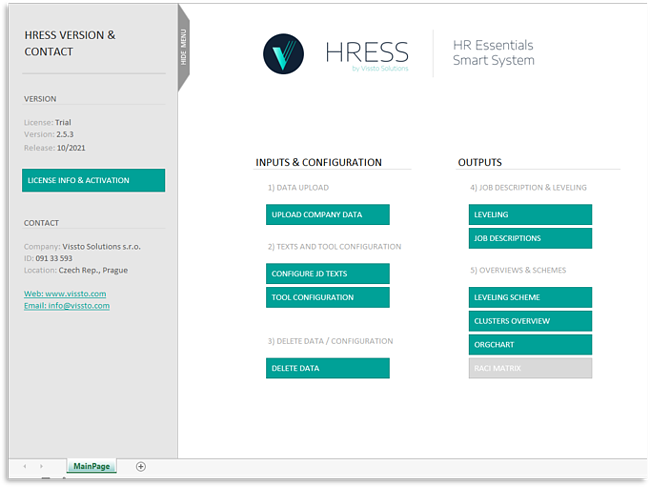Viewport: 650px width, 487px height.
Task: Open Job Descriptions output
Action: [x=530, y=238]
